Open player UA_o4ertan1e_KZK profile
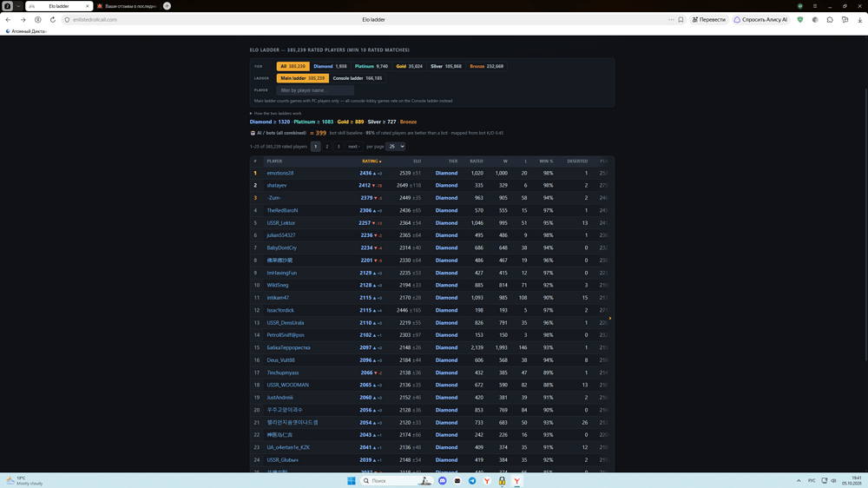868x488 pixels. [x=288, y=447]
